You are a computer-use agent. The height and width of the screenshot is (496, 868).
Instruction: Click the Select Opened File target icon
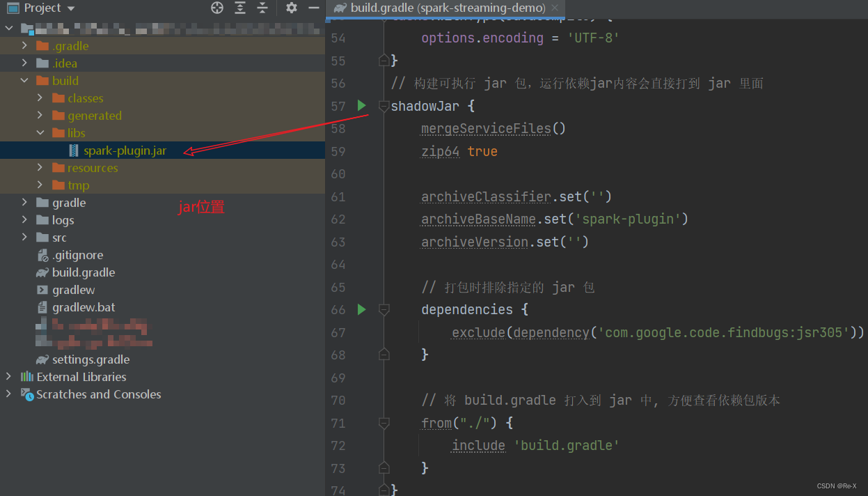217,8
